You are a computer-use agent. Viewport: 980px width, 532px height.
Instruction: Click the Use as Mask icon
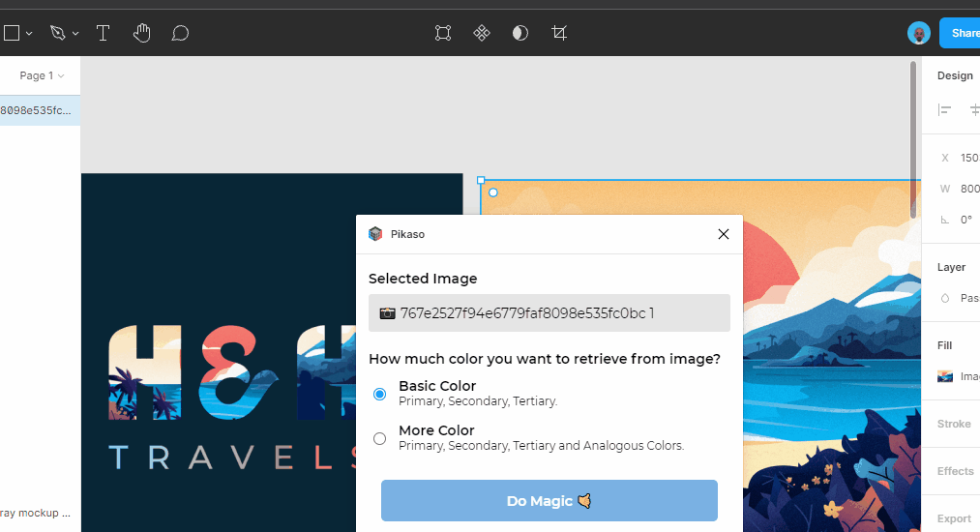[520, 33]
